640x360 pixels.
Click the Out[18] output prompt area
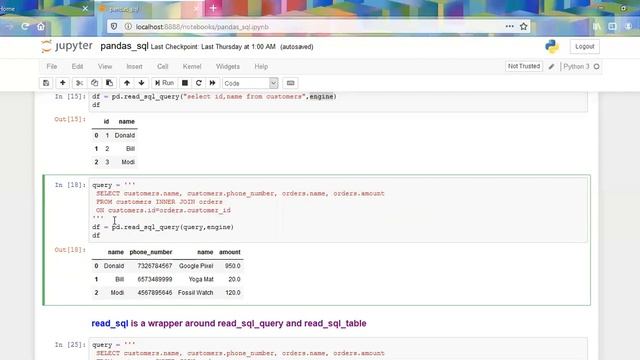coord(70,250)
